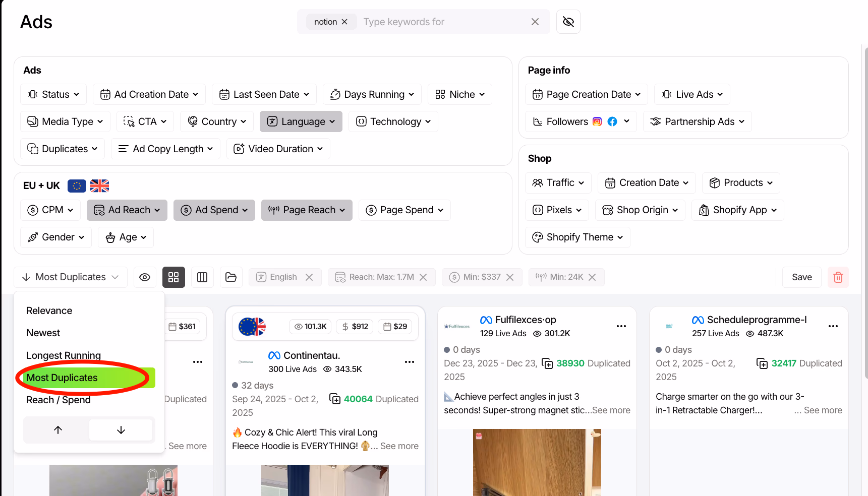The image size is (868, 496).
Task: Open the Page Reach filter
Action: (307, 210)
